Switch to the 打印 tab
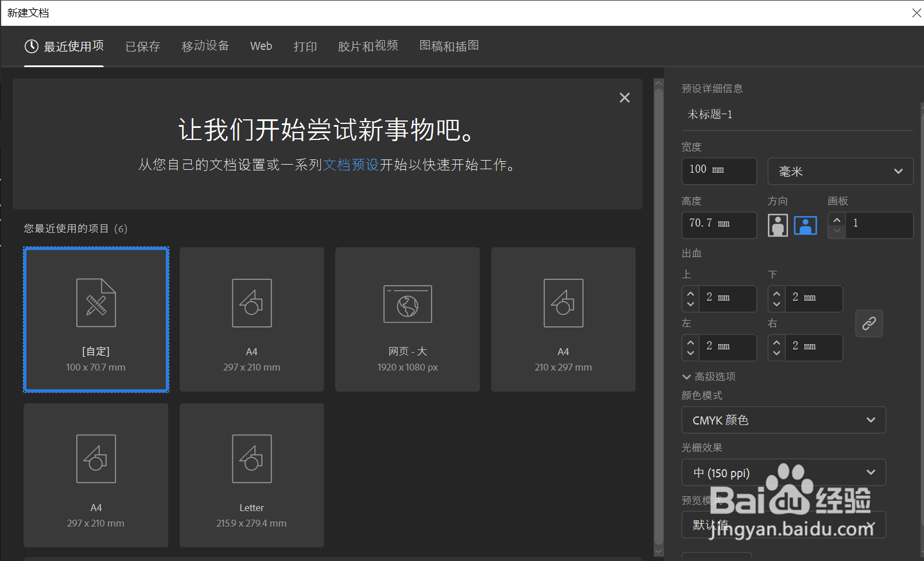This screenshot has width=924, height=561. pyautogui.click(x=305, y=46)
